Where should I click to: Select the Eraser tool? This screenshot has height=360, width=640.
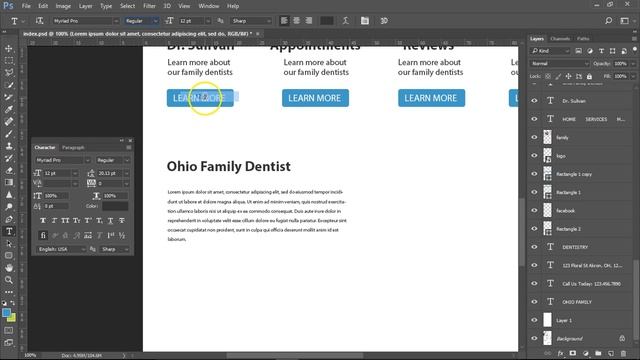point(9,170)
